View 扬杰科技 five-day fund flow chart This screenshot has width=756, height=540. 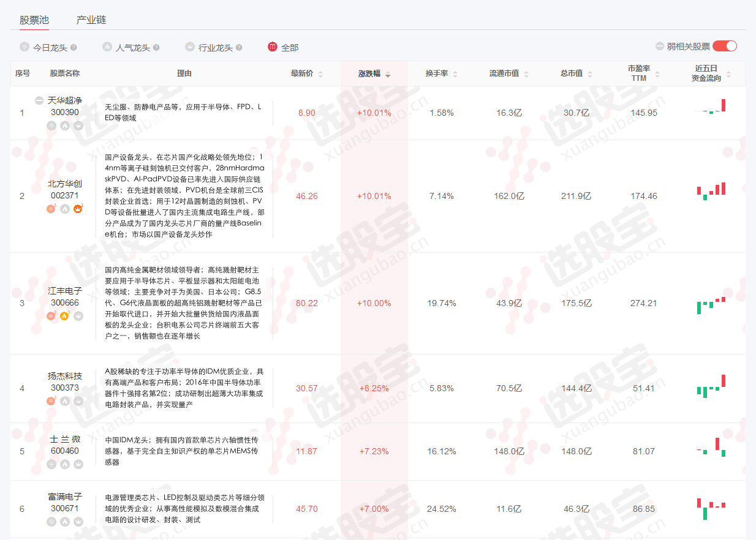711,386
